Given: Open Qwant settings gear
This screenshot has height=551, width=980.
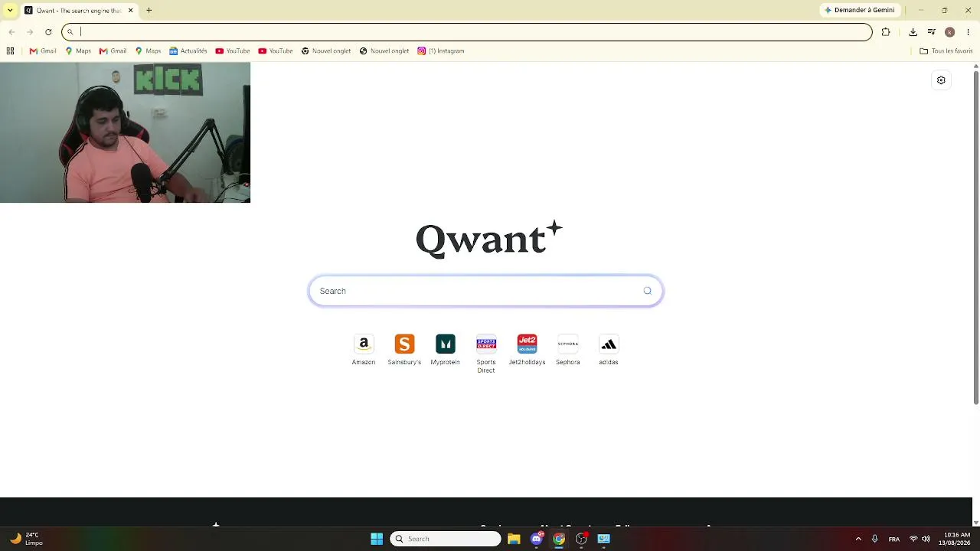Looking at the screenshot, I should coord(941,80).
